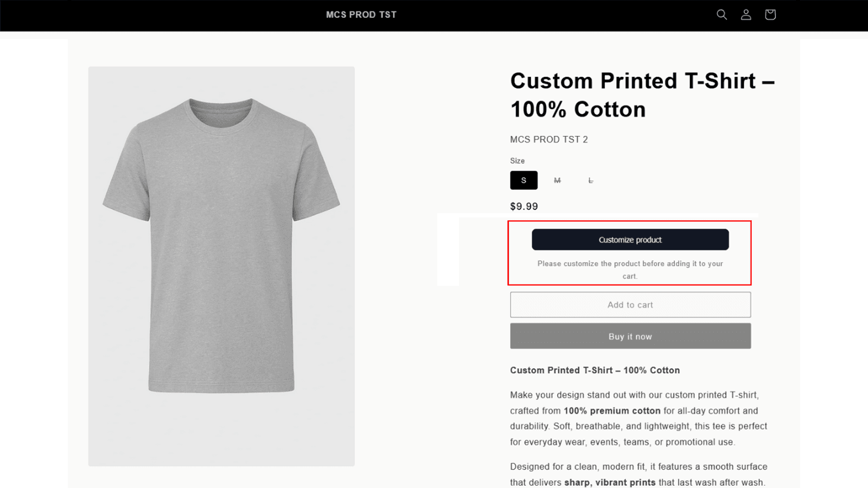Select size S for the t-shirt
Viewport: 868px width, 488px height.
pyautogui.click(x=523, y=180)
